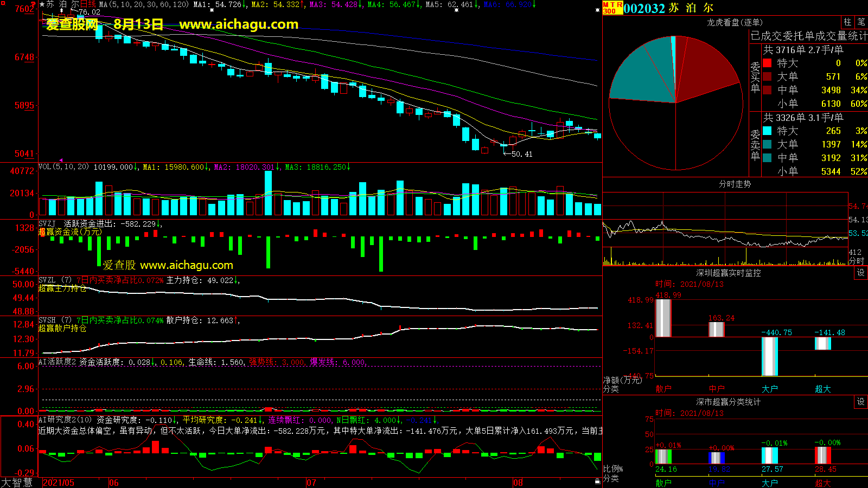Click the snowflake marker near MA1 value
868x488 pixels.
tap(212, 10)
